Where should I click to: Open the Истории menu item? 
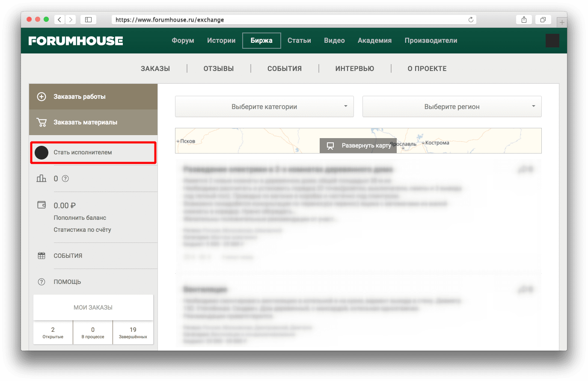(x=221, y=41)
